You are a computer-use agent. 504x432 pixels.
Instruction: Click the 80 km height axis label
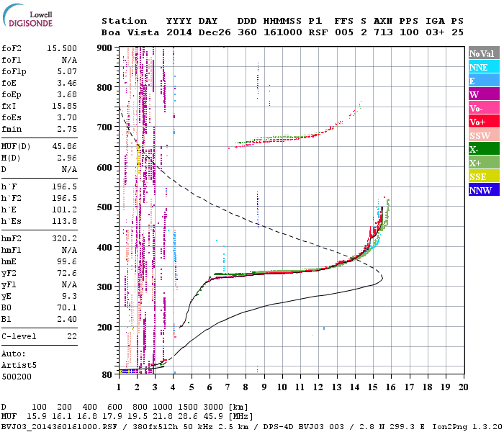point(107,375)
